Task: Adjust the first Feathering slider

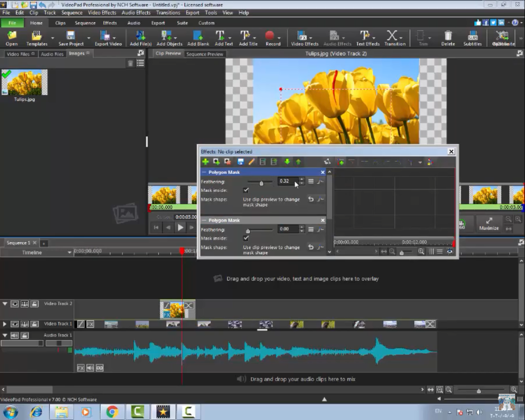Action: tap(261, 183)
